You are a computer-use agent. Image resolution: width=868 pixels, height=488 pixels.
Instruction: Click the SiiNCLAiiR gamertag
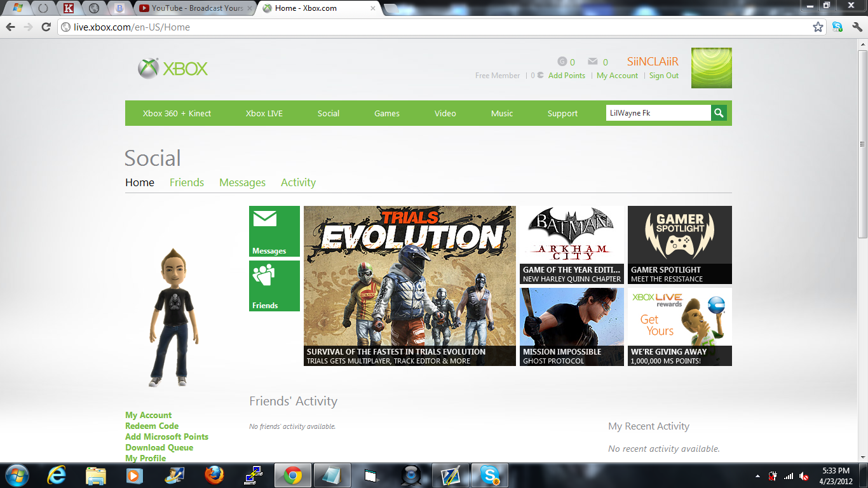point(653,62)
